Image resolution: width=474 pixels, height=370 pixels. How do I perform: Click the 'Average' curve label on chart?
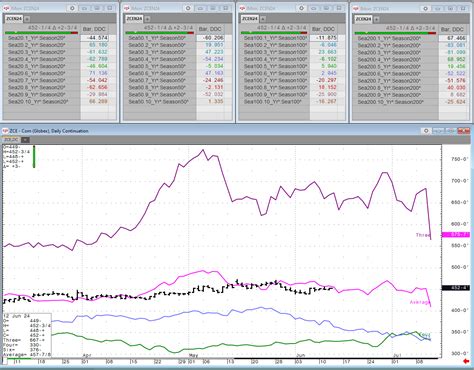420,302
